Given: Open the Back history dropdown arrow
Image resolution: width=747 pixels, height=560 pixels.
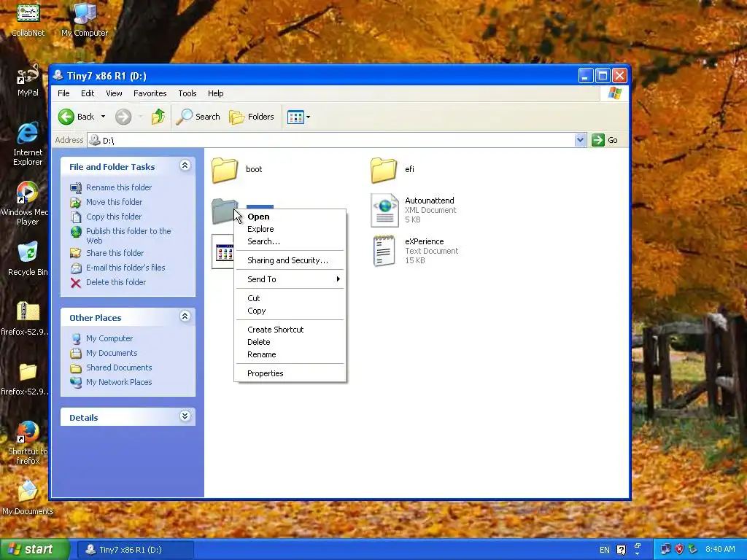Looking at the screenshot, I should click(103, 117).
